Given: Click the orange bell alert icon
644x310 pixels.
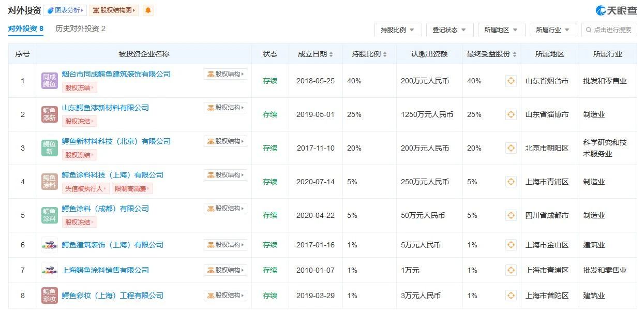Looking at the screenshot, I should [x=148, y=10].
